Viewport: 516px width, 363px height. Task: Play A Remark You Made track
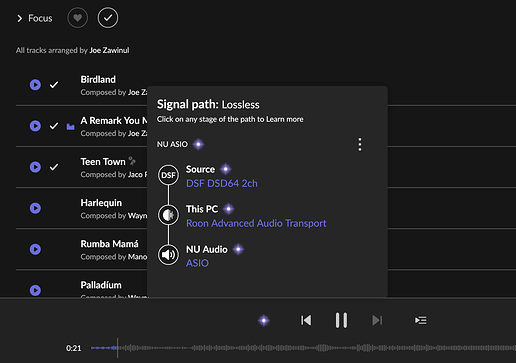[x=35, y=126]
